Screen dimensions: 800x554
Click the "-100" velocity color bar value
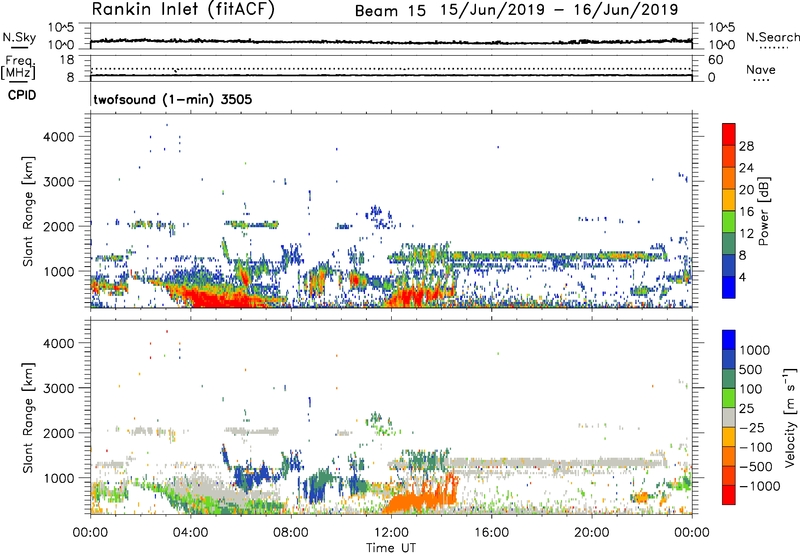[x=756, y=447]
